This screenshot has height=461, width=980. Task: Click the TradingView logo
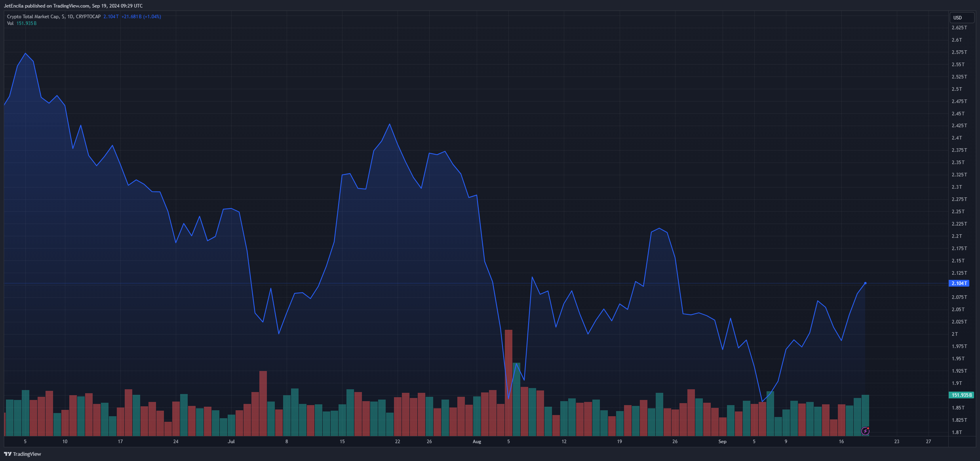[x=23, y=454]
